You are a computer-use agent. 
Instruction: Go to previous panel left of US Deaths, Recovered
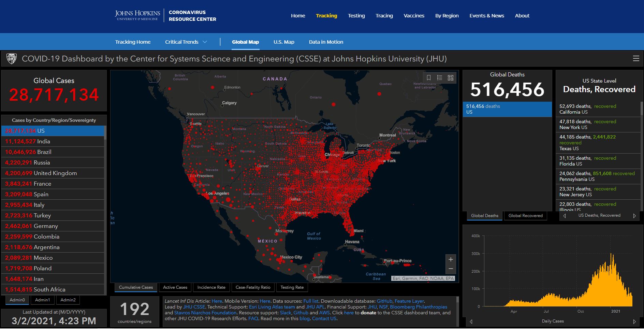click(565, 216)
